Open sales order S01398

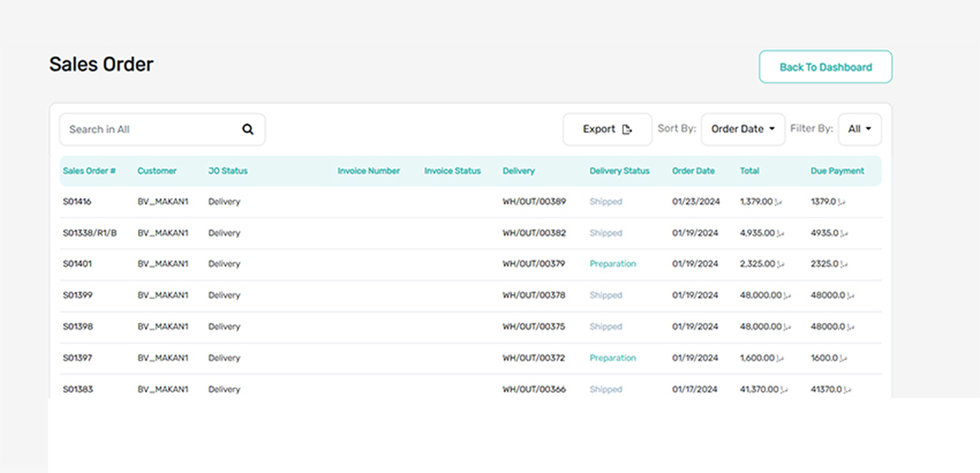(x=78, y=326)
